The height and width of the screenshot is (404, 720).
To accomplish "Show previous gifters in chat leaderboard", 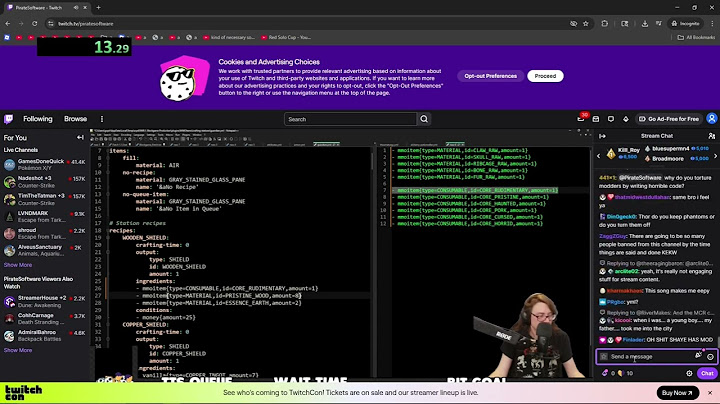I will (x=598, y=156).
